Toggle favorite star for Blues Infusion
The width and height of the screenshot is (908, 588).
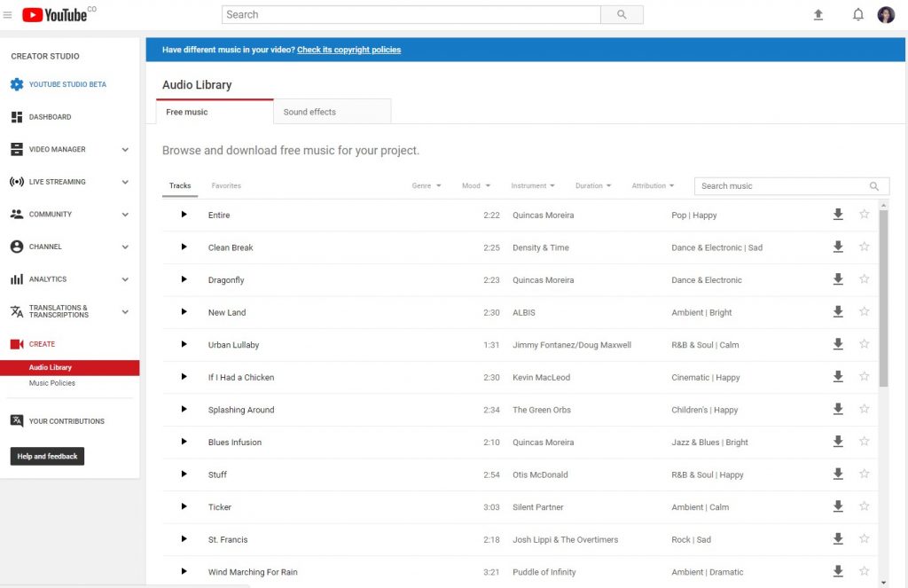point(864,442)
